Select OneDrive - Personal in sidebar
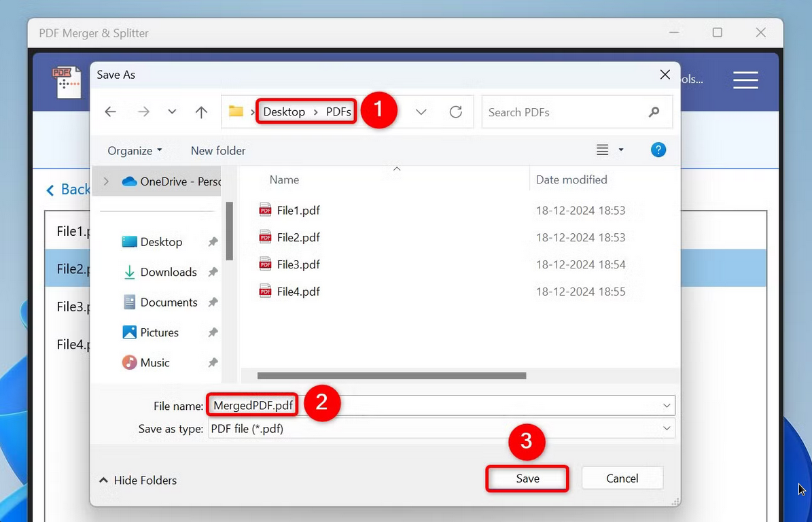Screen dimensions: 812x522 [x=171, y=181]
